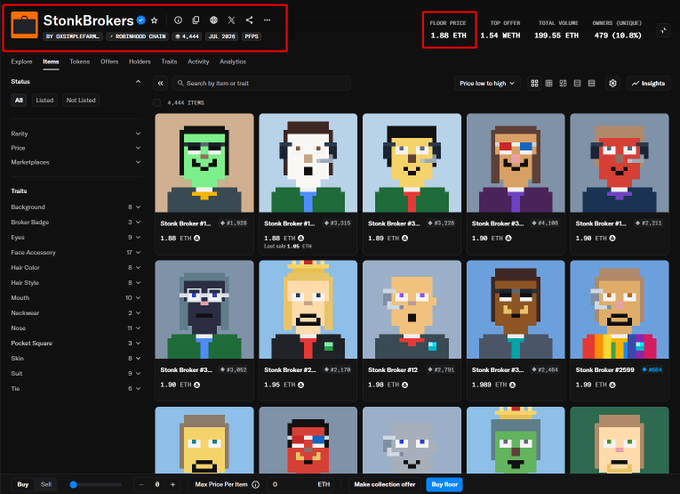
Task: Switch to Sell mode
Action: [x=46, y=484]
